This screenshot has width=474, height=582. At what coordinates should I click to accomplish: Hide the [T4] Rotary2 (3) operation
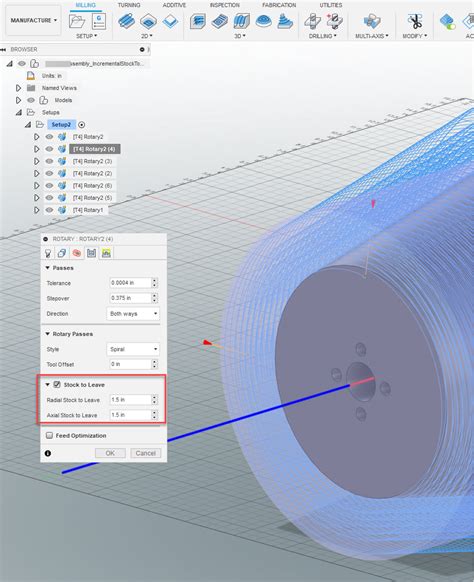click(x=49, y=161)
